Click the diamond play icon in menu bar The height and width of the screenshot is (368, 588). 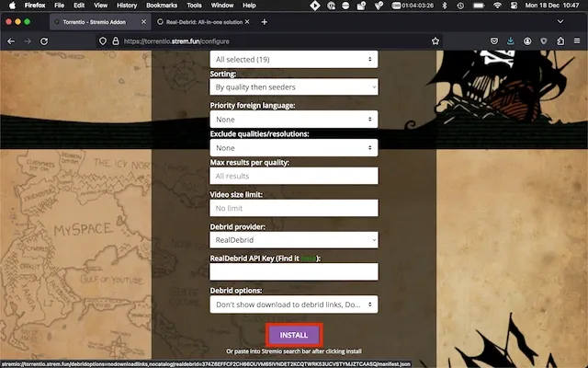click(x=315, y=6)
